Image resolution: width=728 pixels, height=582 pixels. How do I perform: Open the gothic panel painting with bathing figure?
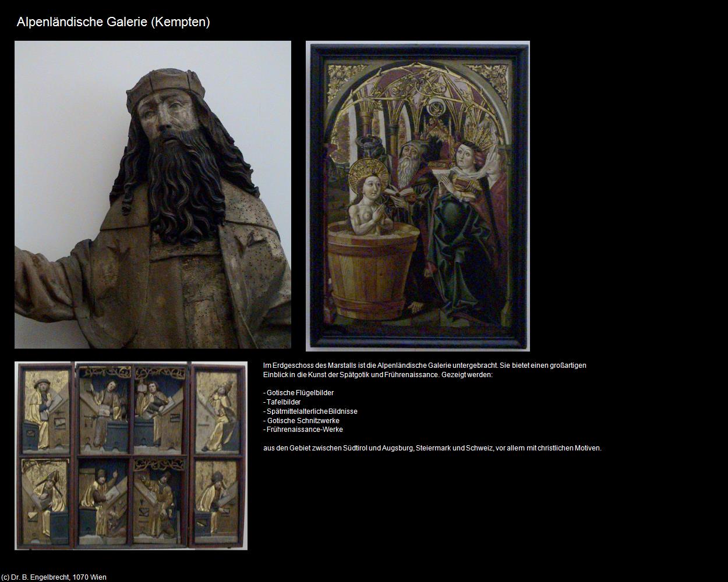click(418, 196)
